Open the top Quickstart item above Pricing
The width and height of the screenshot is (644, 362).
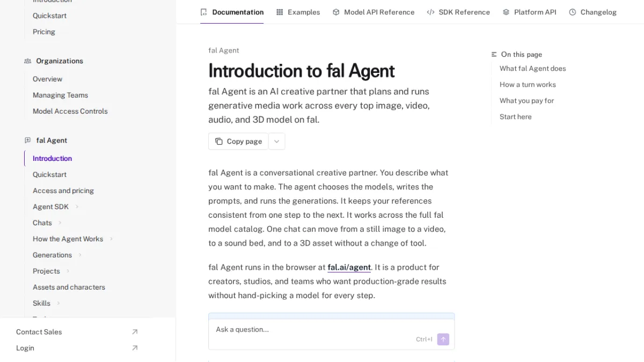[49, 16]
